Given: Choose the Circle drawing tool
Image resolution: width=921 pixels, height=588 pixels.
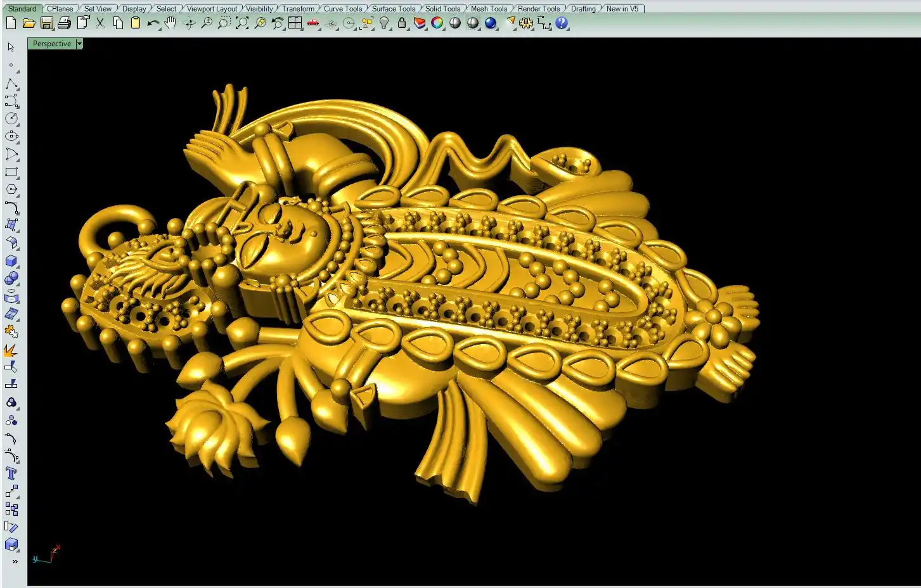Looking at the screenshot, I should 11,118.
